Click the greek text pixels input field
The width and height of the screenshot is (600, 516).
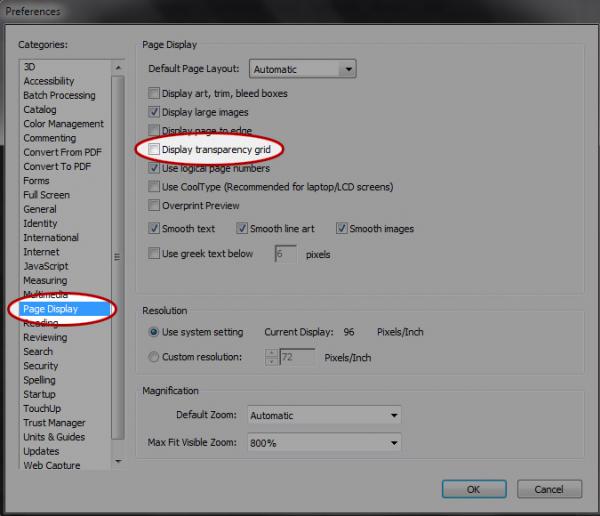click(285, 254)
